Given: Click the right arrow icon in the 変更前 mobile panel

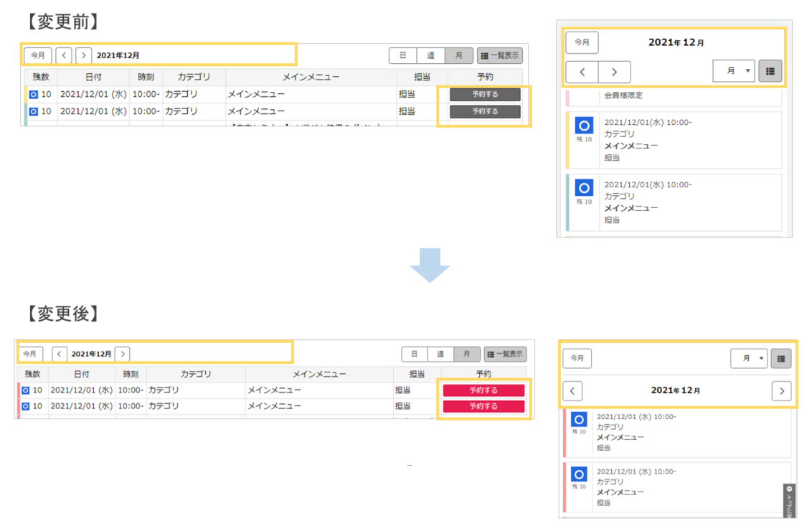Looking at the screenshot, I should [x=613, y=72].
